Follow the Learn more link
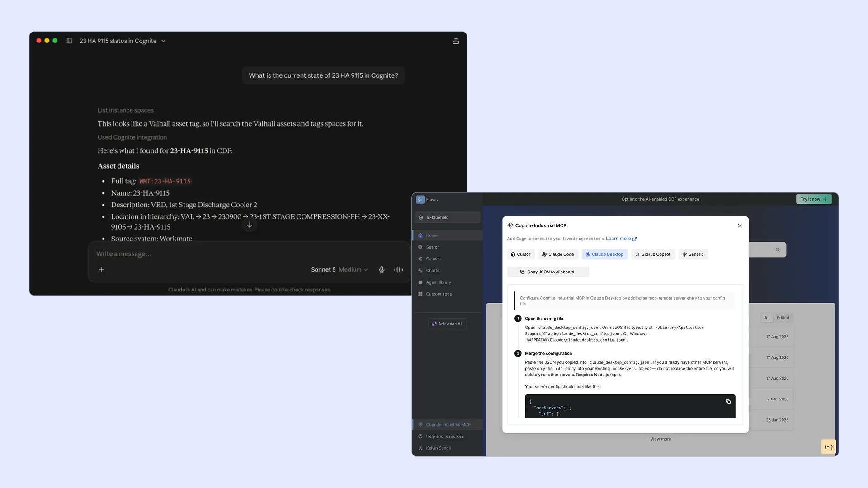 pos(621,239)
